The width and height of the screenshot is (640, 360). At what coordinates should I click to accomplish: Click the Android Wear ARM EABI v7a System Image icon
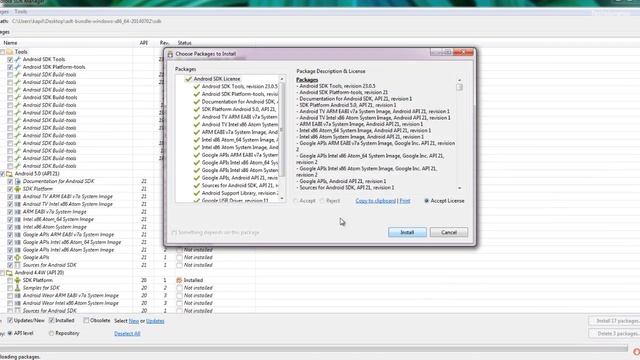18,296
